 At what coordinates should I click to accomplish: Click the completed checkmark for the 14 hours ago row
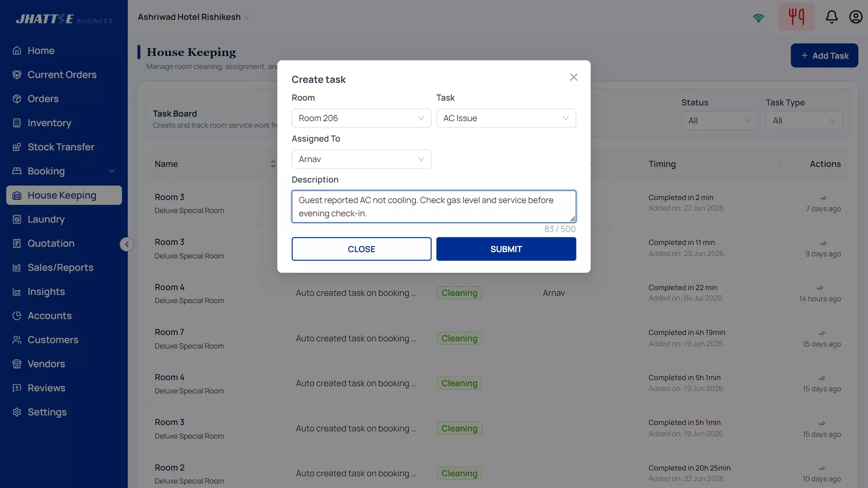click(x=820, y=288)
